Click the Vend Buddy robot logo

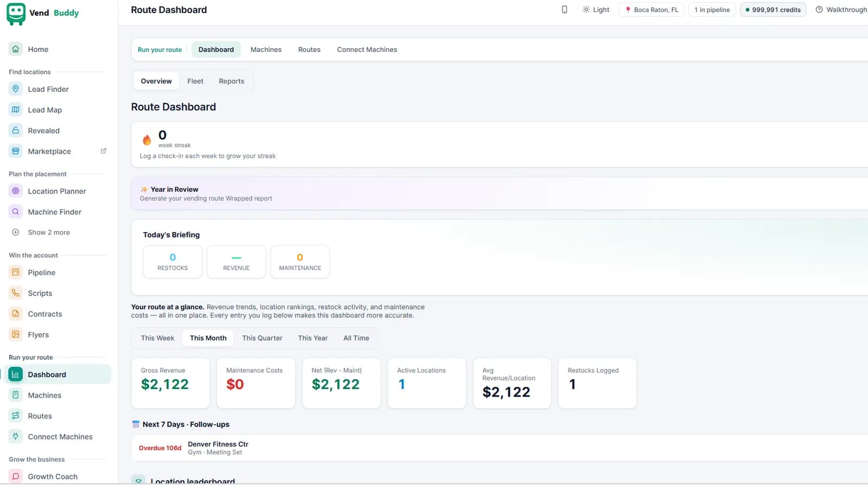pos(16,14)
